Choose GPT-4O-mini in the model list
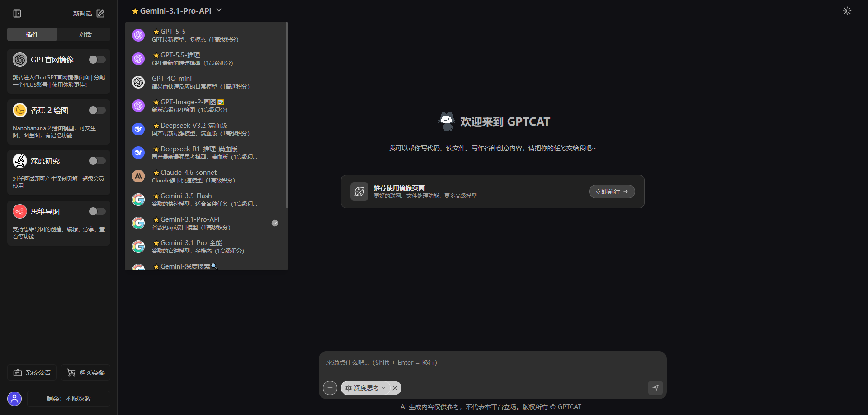 (x=206, y=82)
